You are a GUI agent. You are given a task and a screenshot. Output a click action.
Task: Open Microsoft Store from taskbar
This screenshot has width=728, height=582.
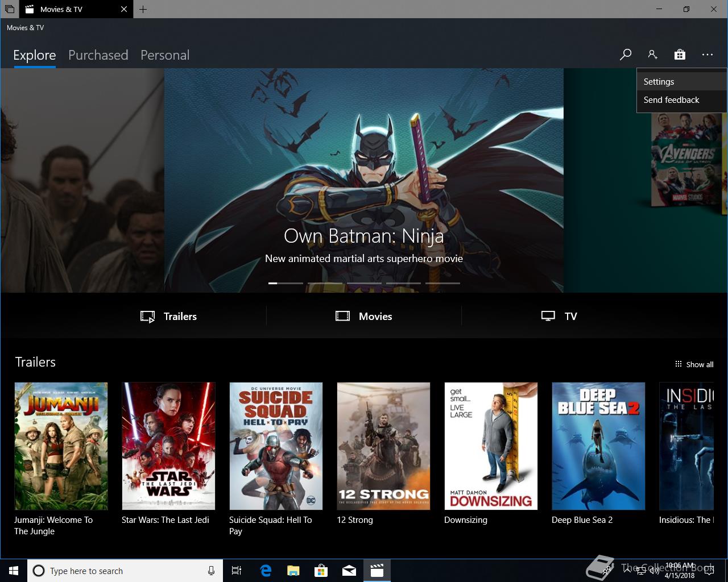coord(321,571)
